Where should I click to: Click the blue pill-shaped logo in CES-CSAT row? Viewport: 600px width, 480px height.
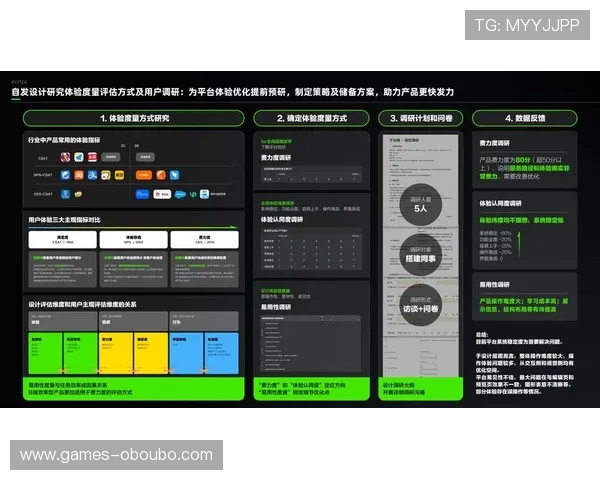coord(142,194)
